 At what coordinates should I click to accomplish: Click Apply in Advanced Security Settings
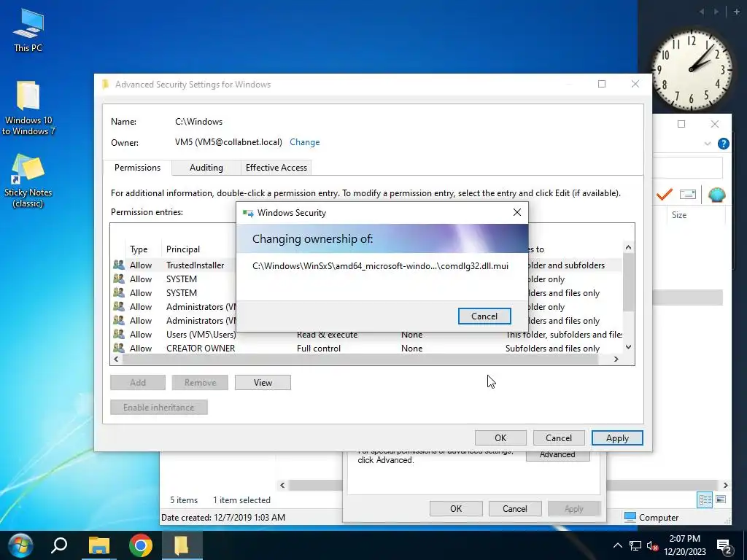(x=617, y=438)
